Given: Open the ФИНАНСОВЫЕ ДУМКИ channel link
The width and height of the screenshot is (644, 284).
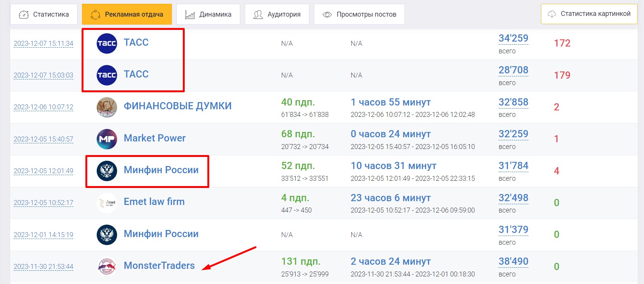Looking at the screenshot, I should pos(178,106).
